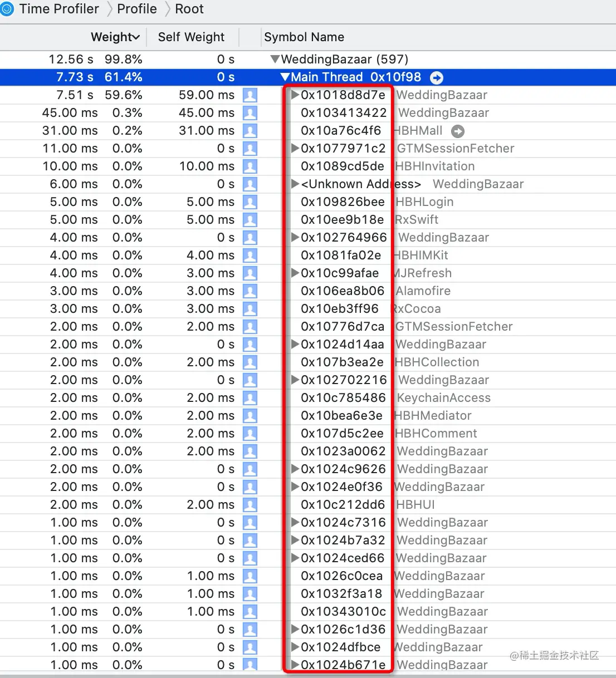This screenshot has width=616, height=678.
Task: Expand the 0x1018d8d7e WeddingBazaar frame
Action: pyautogui.click(x=295, y=95)
